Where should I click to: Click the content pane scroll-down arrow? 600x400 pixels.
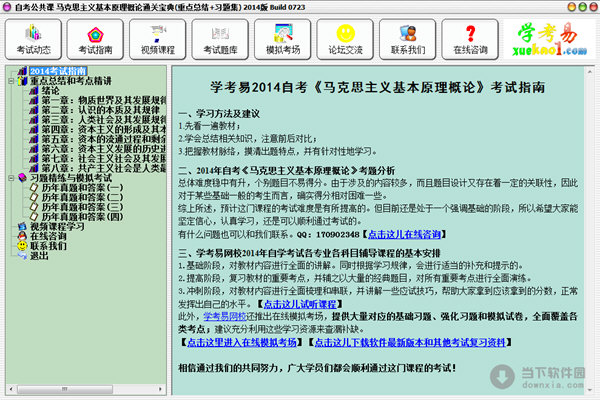[x=589, y=390]
